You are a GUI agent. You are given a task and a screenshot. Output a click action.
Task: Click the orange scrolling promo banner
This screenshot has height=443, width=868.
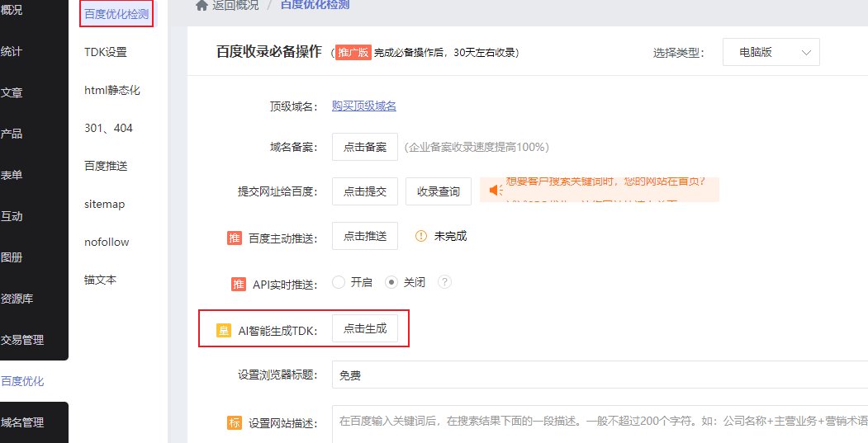point(600,190)
